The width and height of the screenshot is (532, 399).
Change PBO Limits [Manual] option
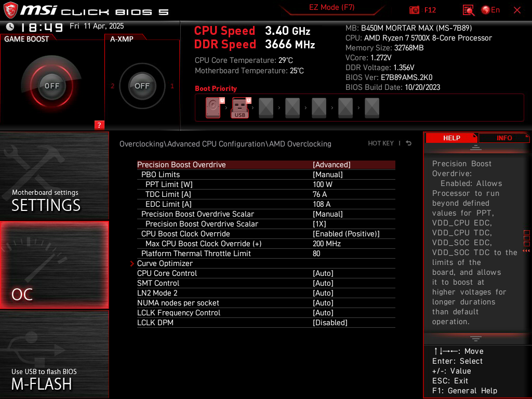click(x=266, y=175)
